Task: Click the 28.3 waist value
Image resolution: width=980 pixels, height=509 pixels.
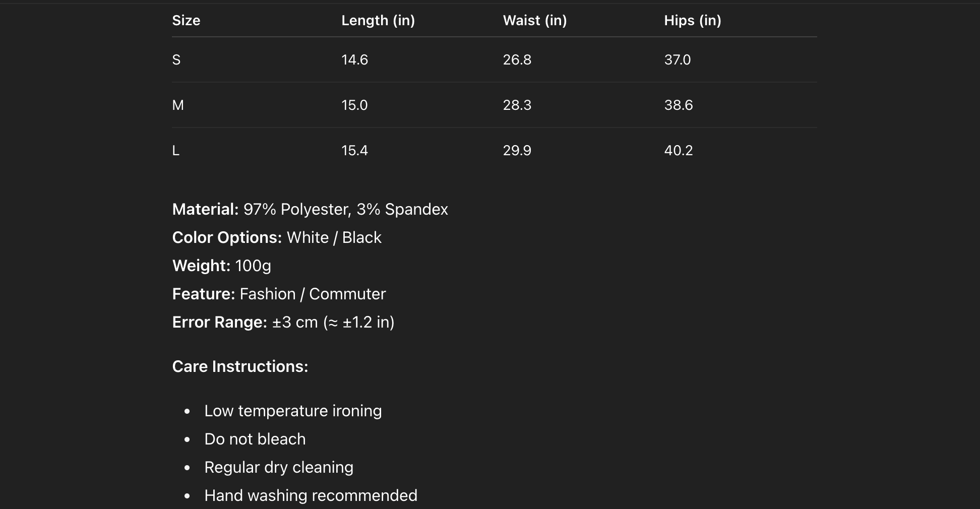Action: pyautogui.click(x=517, y=105)
